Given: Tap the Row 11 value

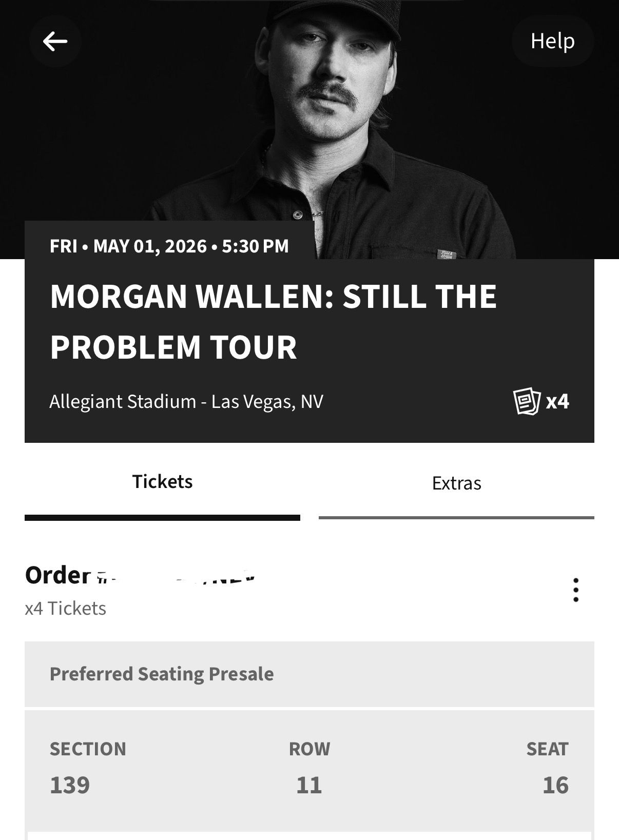Looking at the screenshot, I should click(309, 785).
